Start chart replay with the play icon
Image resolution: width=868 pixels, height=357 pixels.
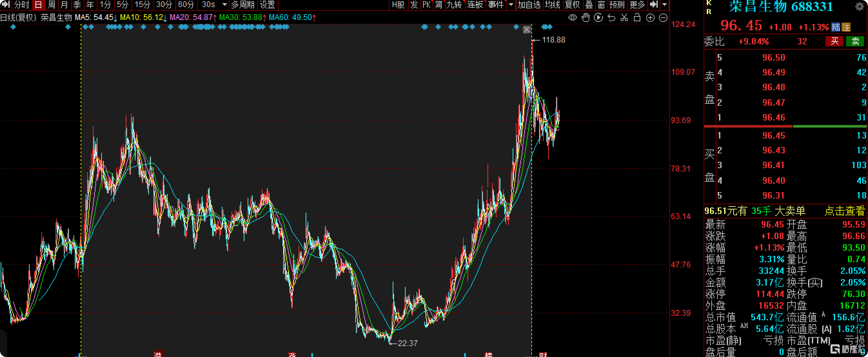[x=598, y=17]
